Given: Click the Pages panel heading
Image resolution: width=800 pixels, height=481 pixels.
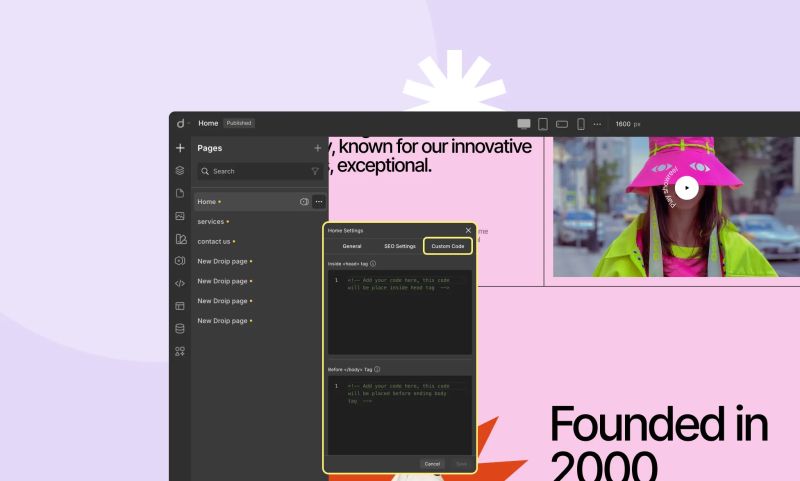Looking at the screenshot, I should click(x=210, y=148).
